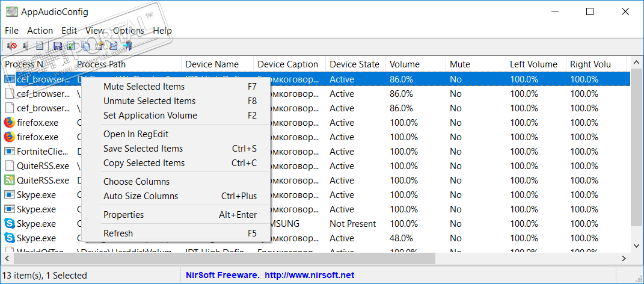Sort by the Volume column header
Image resolution: width=644 pixels, height=284 pixels.
point(405,64)
